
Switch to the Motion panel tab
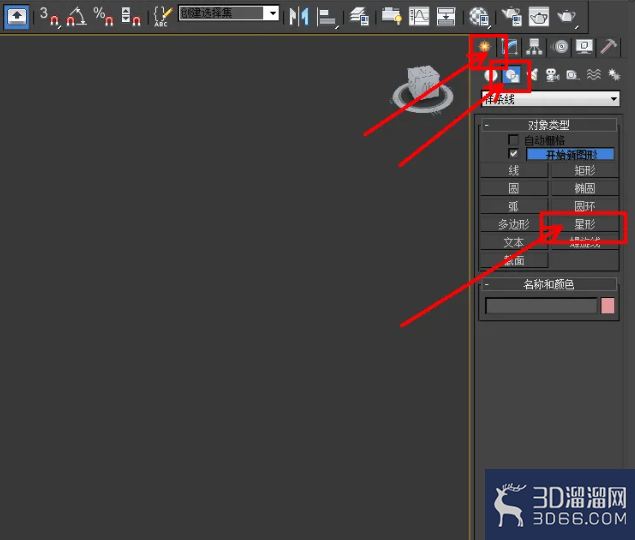click(559, 47)
